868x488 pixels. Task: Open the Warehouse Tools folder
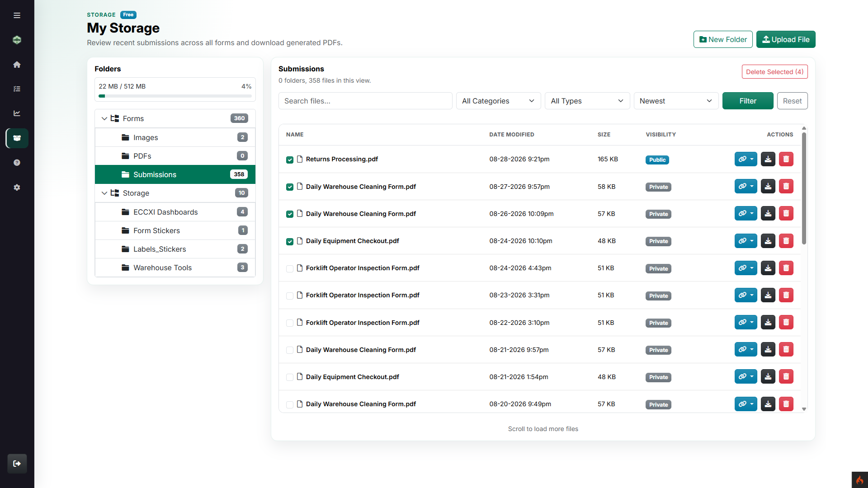point(175,267)
